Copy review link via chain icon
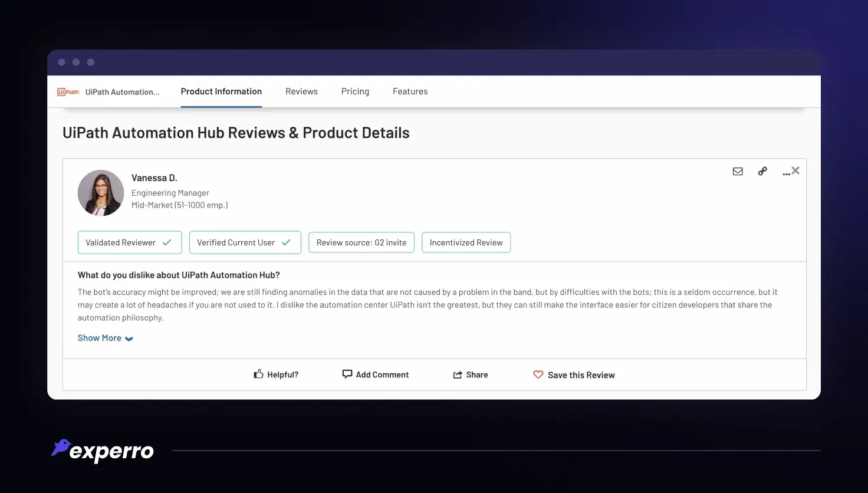The width and height of the screenshot is (868, 493). [x=762, y=171]
